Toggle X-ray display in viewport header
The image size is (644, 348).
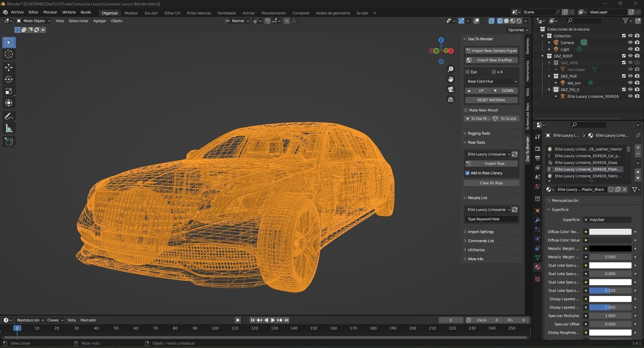tap(491, 21)
